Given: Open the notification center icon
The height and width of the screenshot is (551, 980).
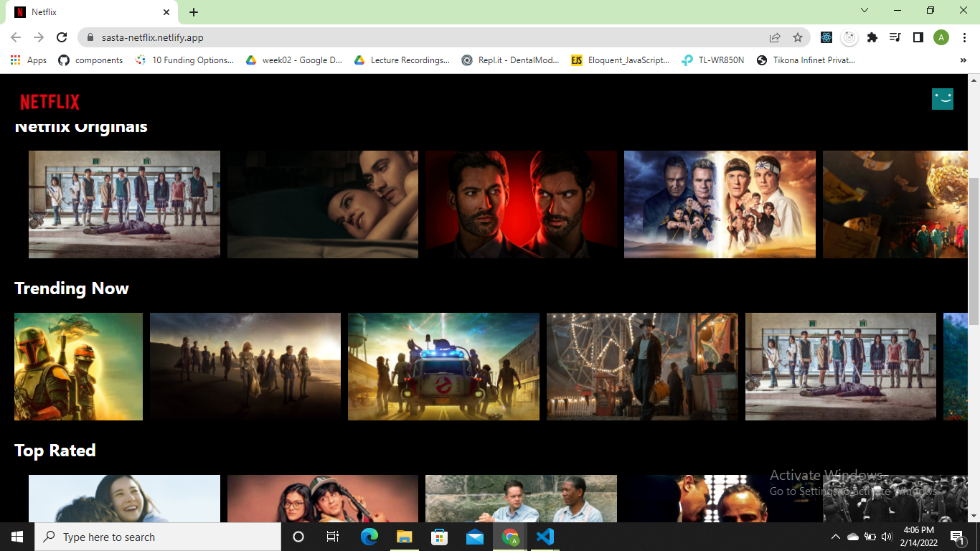Looking at the screenshot, I should tap(957, 537).
